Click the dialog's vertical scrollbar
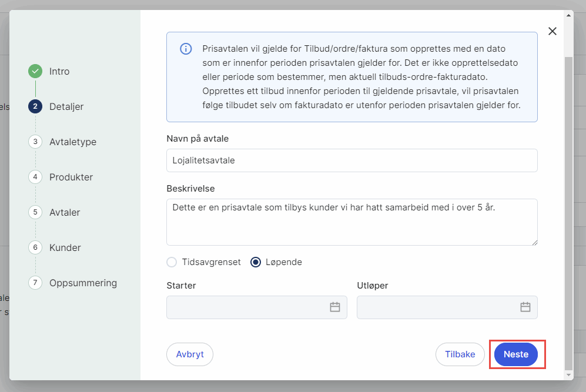Screen dimensions: 586x392 (568, 212)
